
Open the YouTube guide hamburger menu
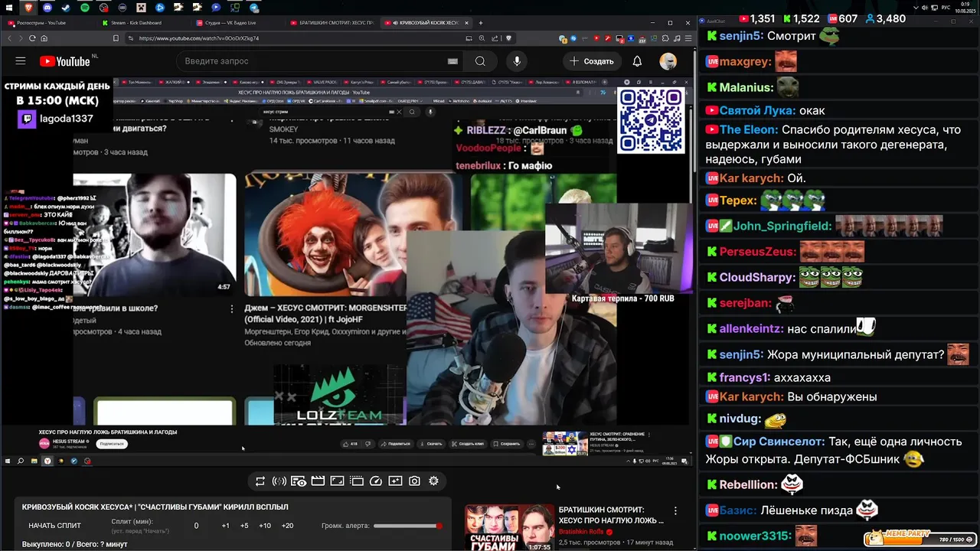coord(21,61)
